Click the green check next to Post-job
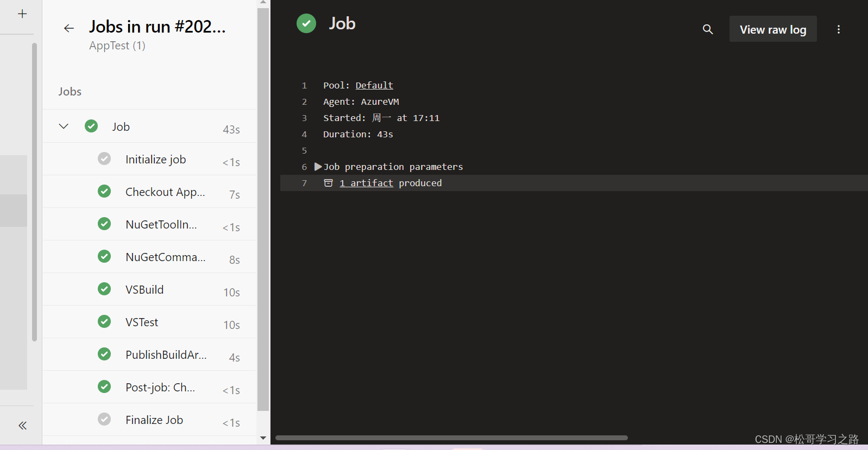Viewport: 868px width, 450px height. 104,386
